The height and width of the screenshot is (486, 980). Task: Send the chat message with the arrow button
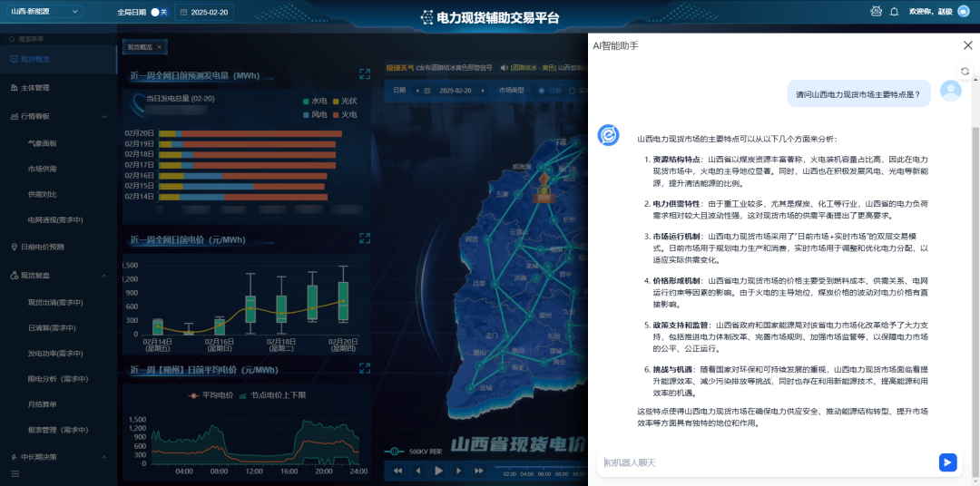[948, 462]
